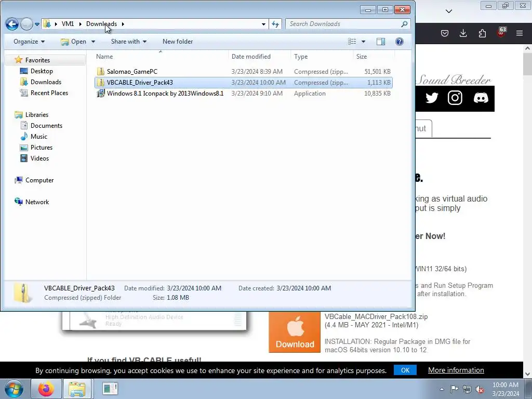Show hidden tray icons arrow

442,389
